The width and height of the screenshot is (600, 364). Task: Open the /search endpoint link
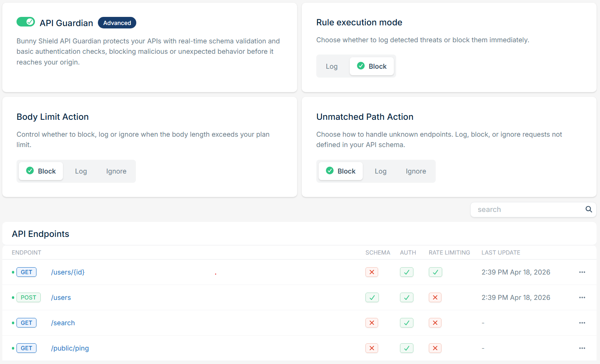click(63, 323)
